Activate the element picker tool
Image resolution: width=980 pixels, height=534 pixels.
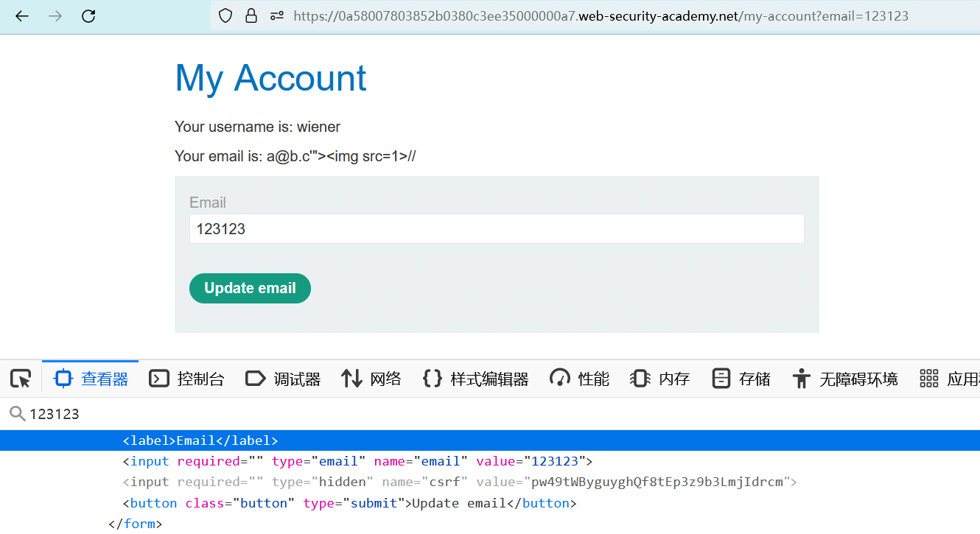[21, 379]
